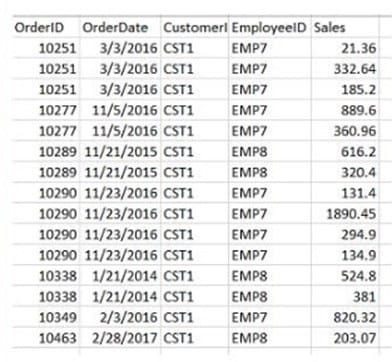Click the date cell 2/28/2017
This screenshot has width=392, height=362.
(x=120, y=338)
